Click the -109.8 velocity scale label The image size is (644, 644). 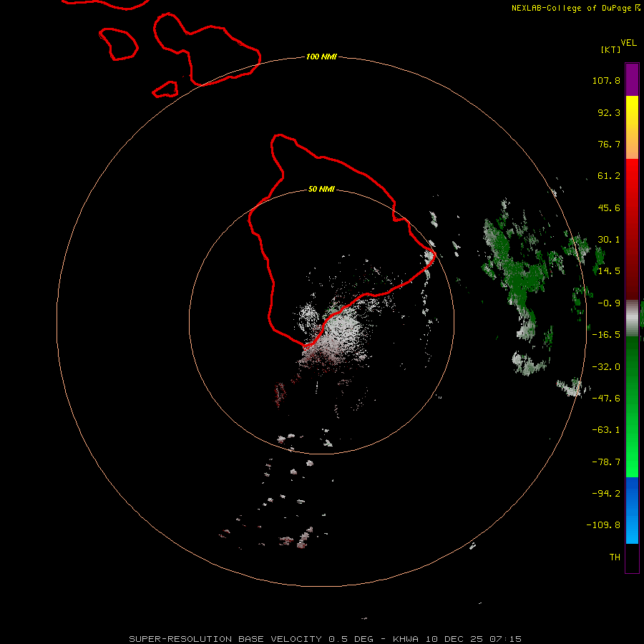pyautogui.click(x=603, y=525)
